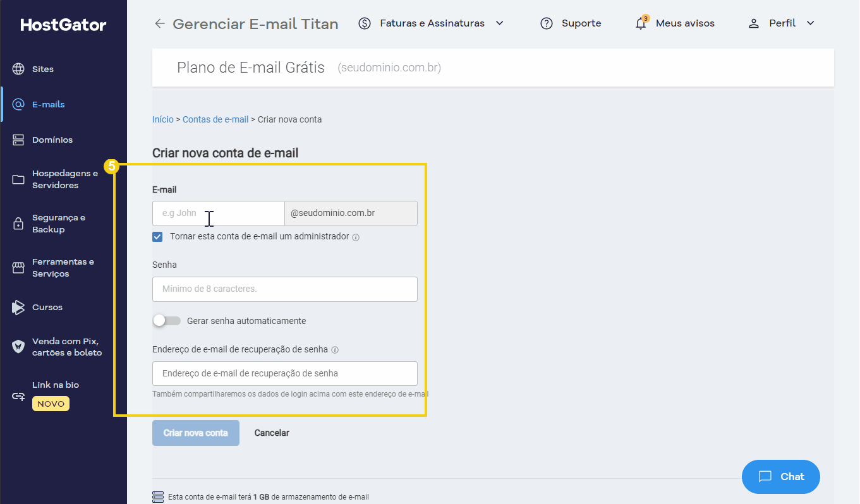Viewport: 860px width, 504px height.
Task: Open Ferramentas e Serviços menu item
Action: 63,268
